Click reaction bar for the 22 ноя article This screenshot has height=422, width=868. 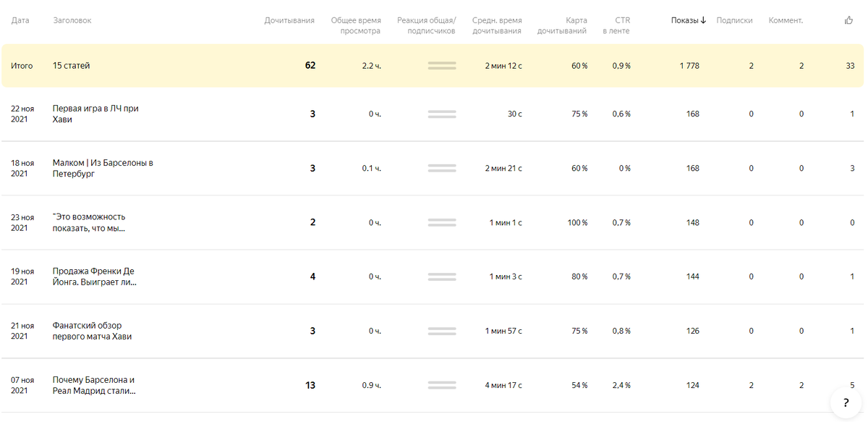tap(442, 114)
